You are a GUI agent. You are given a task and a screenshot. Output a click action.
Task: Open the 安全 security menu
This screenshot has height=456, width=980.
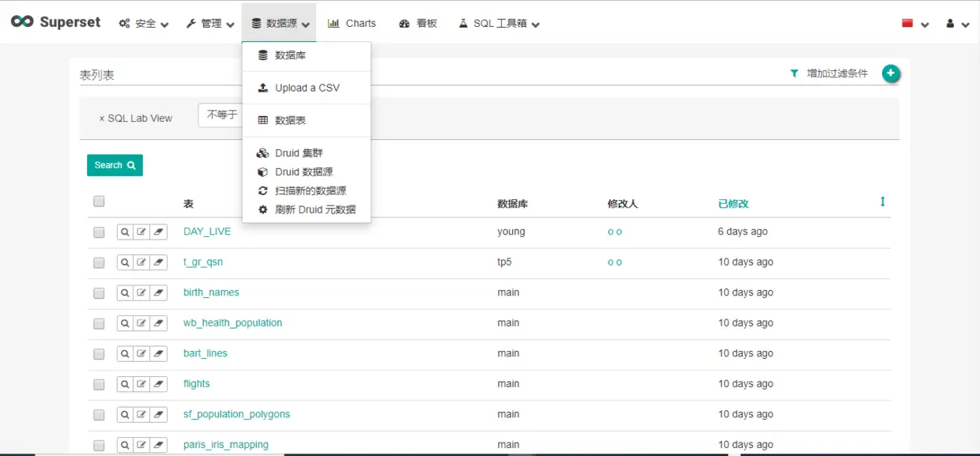[x=144, y=24]
